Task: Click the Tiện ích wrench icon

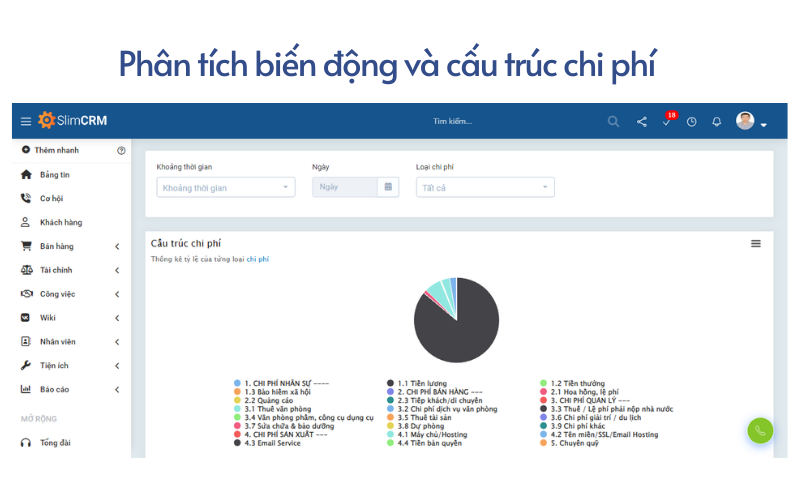Action: (26, 365)
